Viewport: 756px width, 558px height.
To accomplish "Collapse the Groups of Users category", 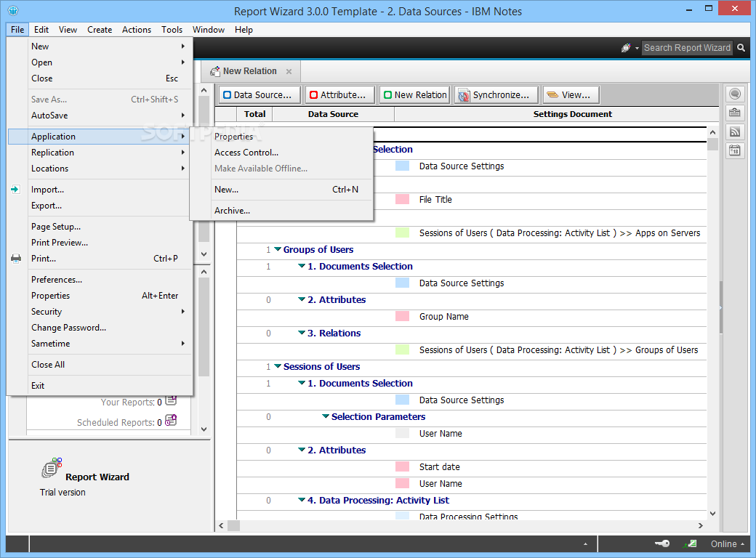I will coord(278,249).
